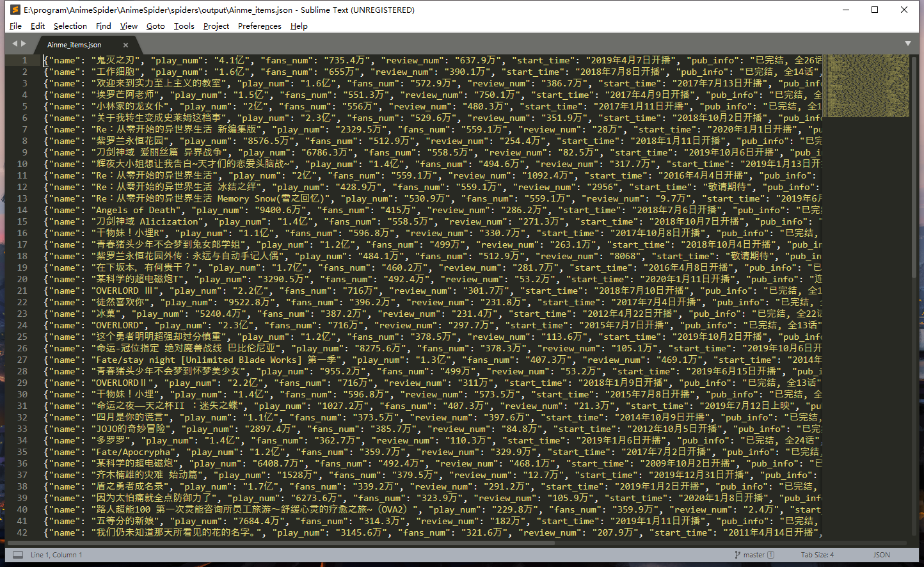
Task: Open the Goto menu
Action: [x=155, y=26]
